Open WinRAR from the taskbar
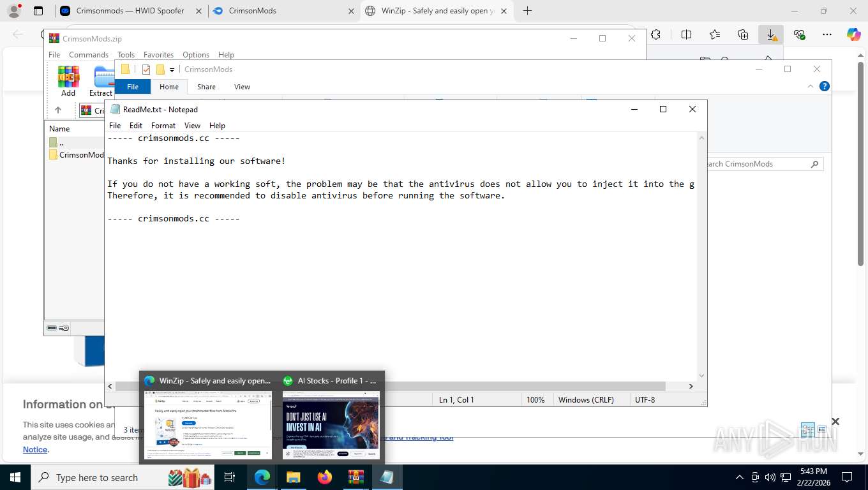The image size is (868, 490). (x=355, y=477)
